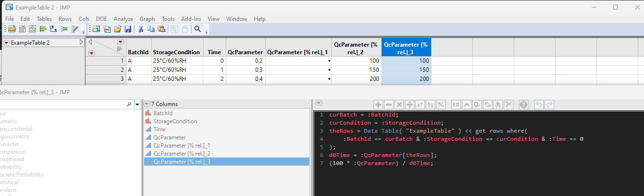
Task: Insert the multiply operator in formula editor
Action: coord(399,104)
